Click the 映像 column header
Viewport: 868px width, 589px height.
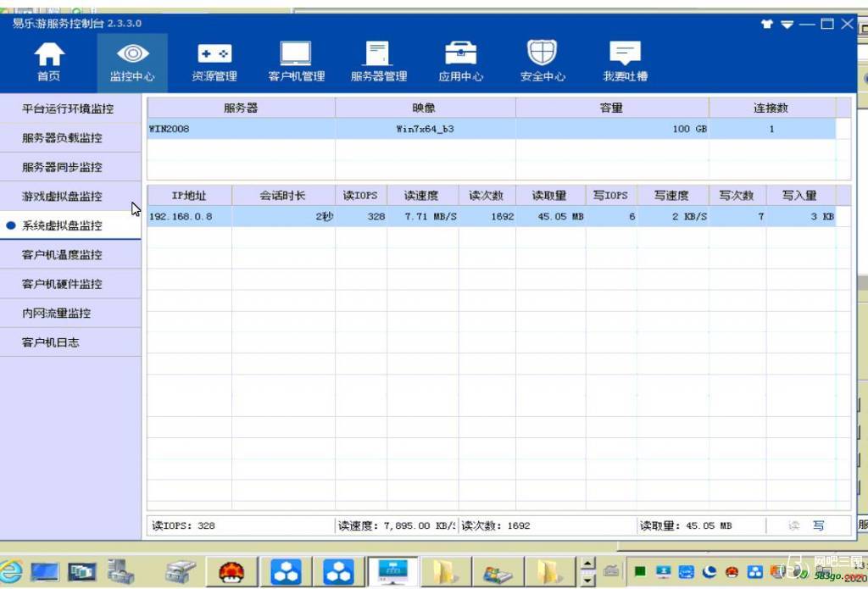tap(425, 108)
